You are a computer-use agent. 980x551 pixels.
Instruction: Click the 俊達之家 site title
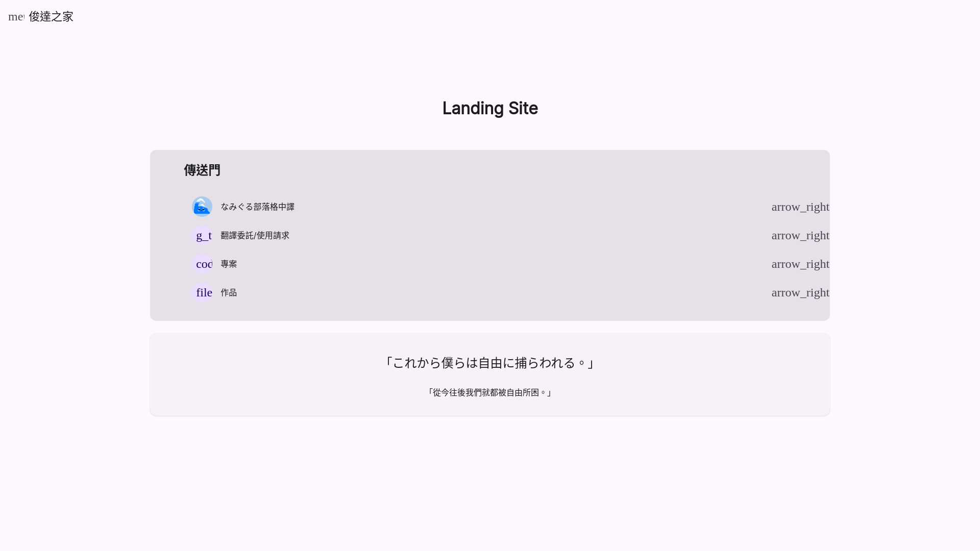[x=51, y=16]
